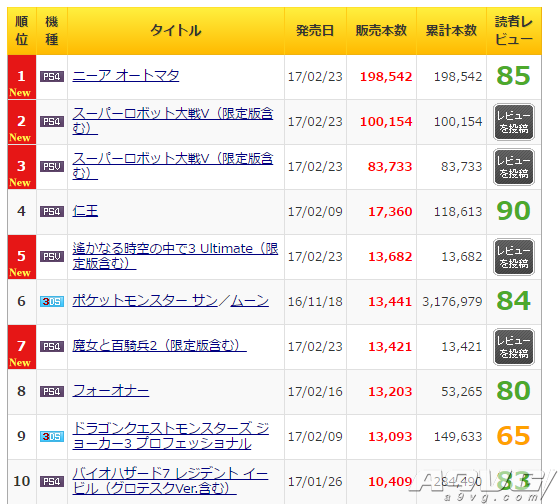558x504 pixels.
Task: Click rank 5 New badge cell
Action: [22, 257]
